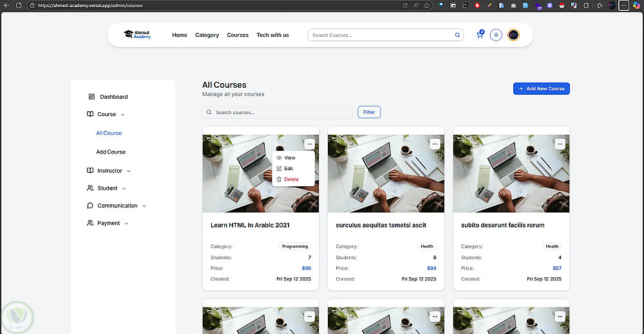Open the three-dot menu on surculus aequitas card
Image resolution: width=644 pixels, height=334 pixels.
[435, 144]
